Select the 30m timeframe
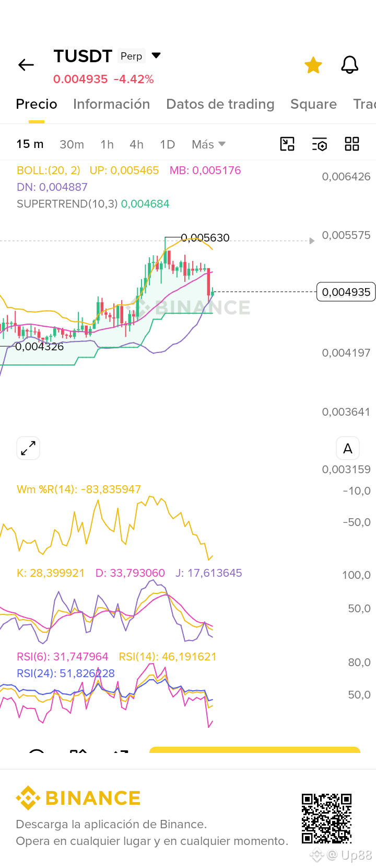Screen dimensions: 376x868 pos(72,144)
